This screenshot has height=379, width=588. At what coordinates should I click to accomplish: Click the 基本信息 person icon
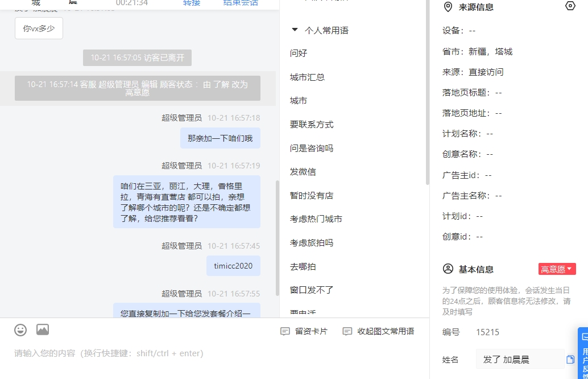tap(448, 269)
